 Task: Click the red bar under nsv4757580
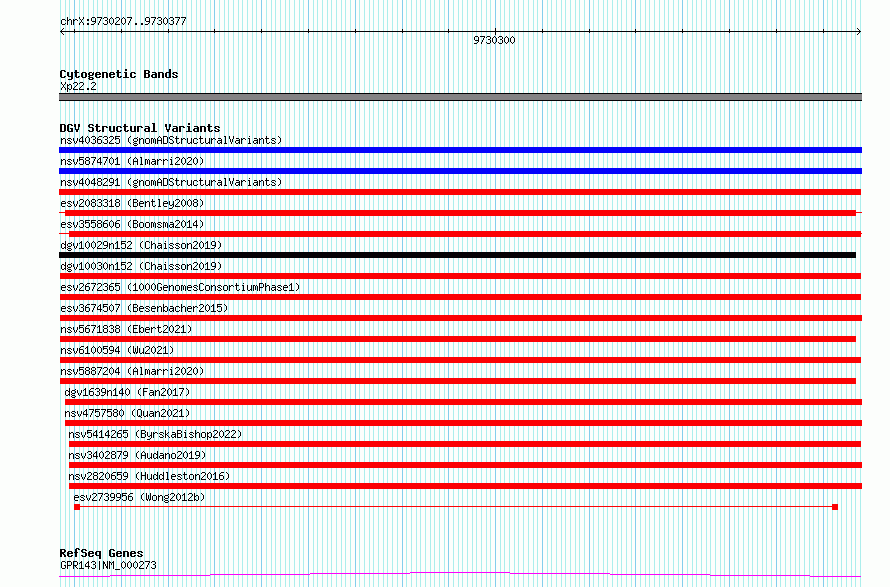(463, 423)
